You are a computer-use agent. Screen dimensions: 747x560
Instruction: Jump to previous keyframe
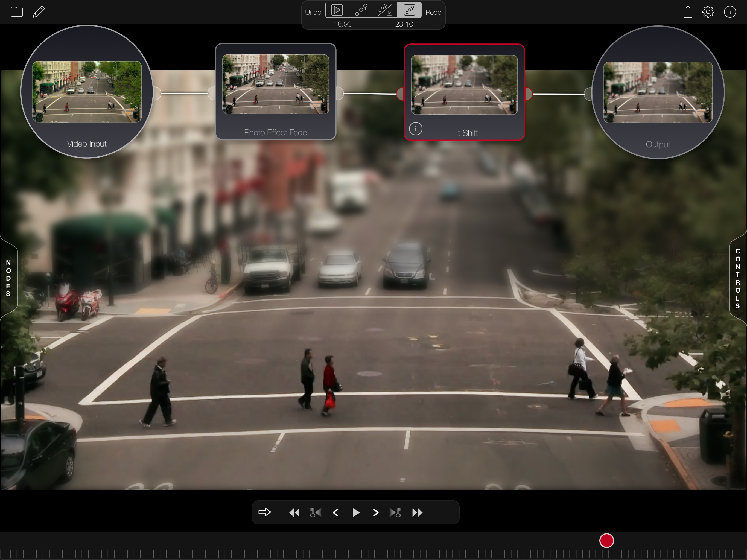click(316, 512)
